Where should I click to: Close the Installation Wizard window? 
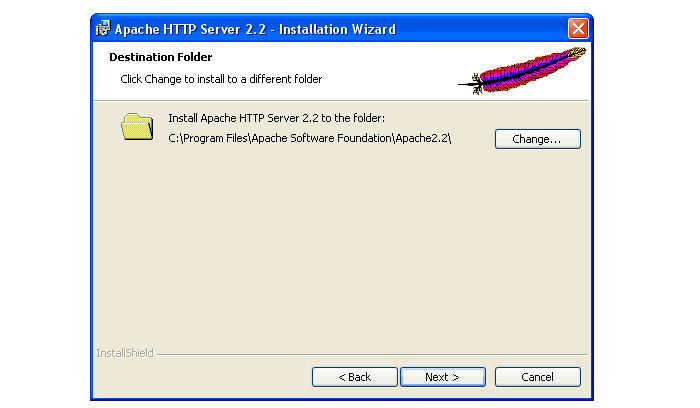coord(578,29)
